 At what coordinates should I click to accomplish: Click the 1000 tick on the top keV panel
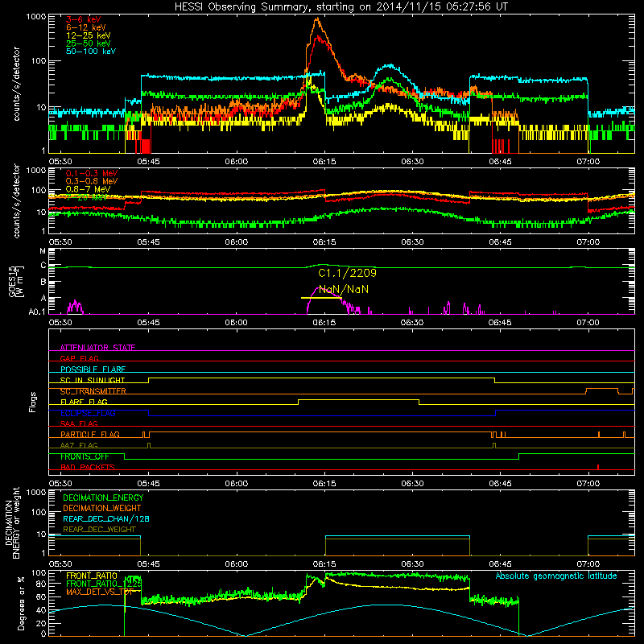pyautogui.click(x=35, y=17)
